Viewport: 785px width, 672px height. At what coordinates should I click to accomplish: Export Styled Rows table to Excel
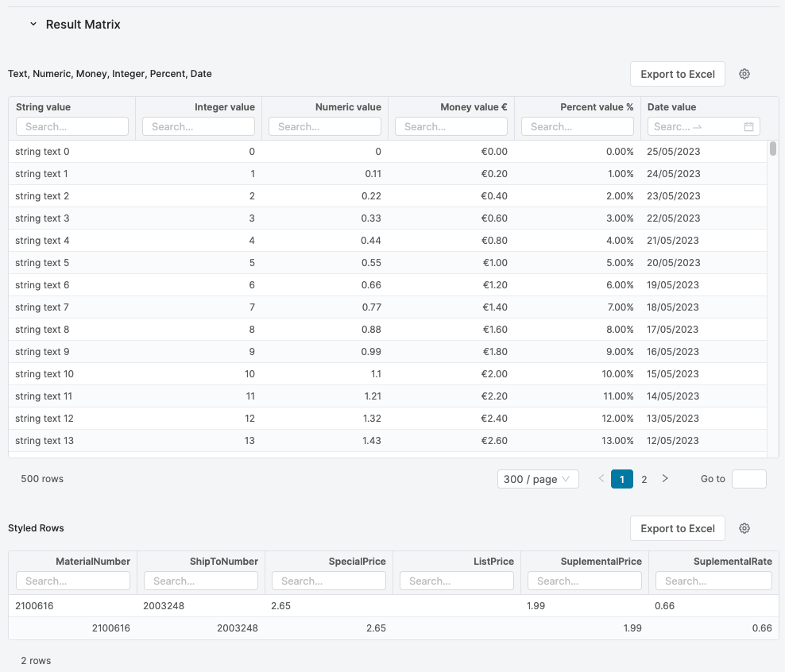(x=677, y=528)
